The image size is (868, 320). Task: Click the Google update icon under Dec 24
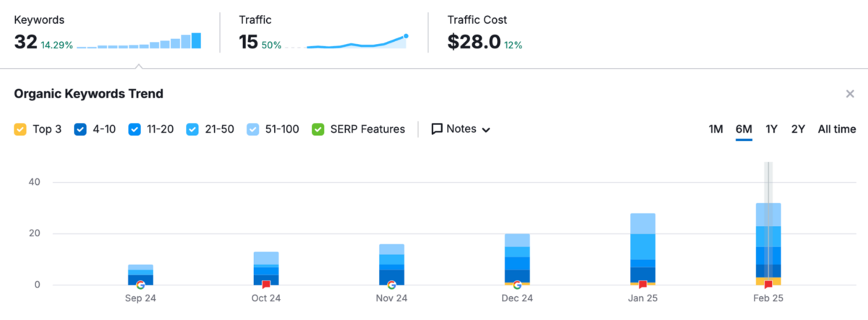[517, 285]
